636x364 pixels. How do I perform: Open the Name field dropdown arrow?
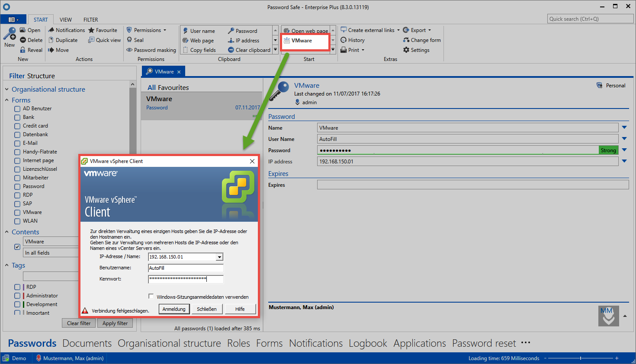624,128
